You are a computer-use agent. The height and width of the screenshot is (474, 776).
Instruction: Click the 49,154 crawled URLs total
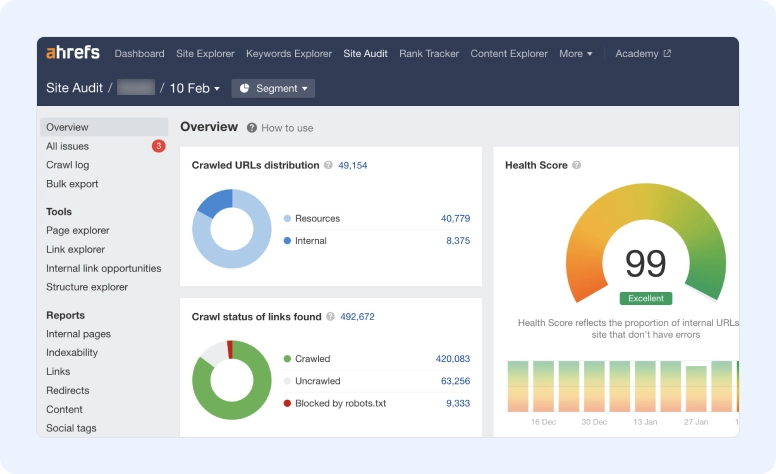pyautogui.click(x=352, y=165)
